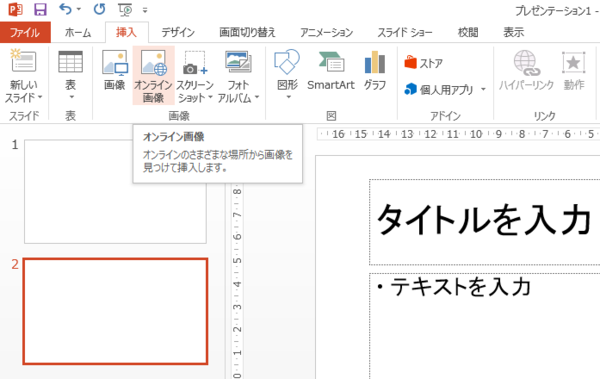Open the Customize Quick Access Toolbar dropdown

coord(145,10)
